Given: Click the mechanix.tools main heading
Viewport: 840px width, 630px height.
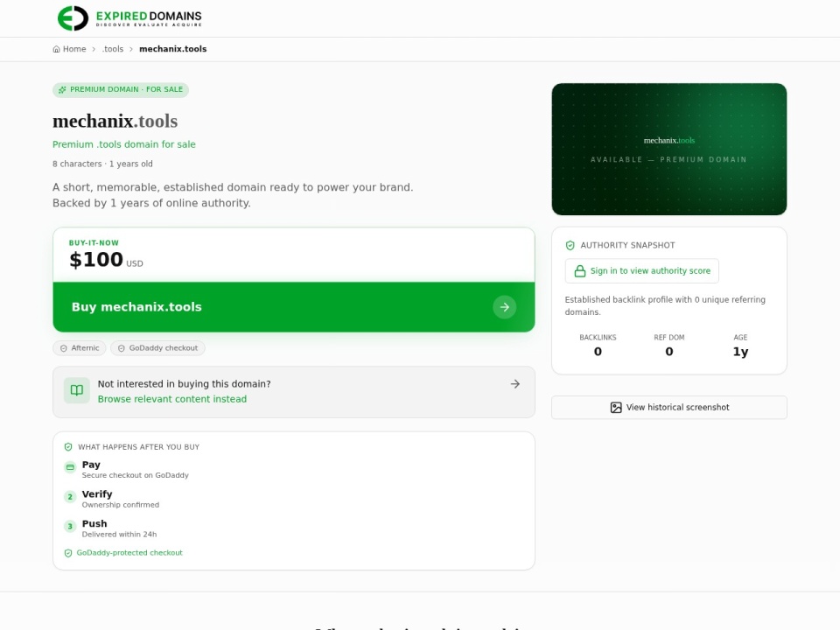Looking at the screenshot, I should tap(115, 121).
